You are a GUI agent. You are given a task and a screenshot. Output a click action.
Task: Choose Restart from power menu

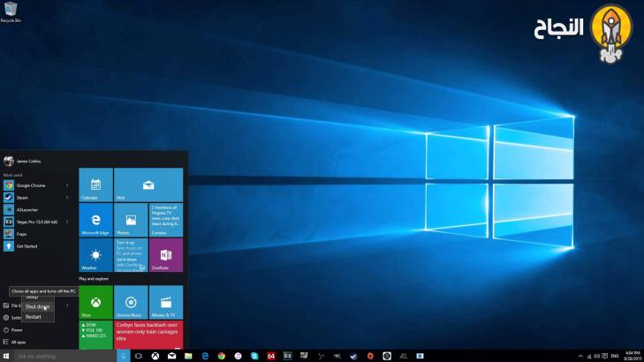click(34, 316)
